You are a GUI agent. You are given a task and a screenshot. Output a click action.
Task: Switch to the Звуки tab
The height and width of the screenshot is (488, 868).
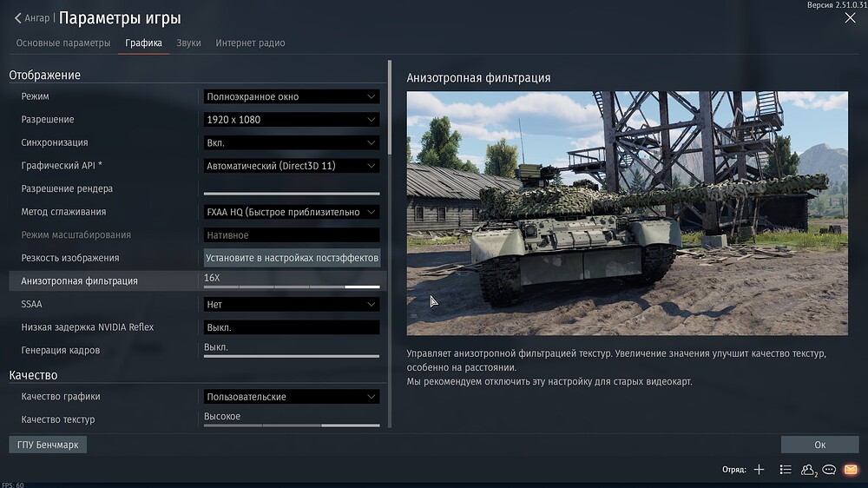tap(188, 43)
